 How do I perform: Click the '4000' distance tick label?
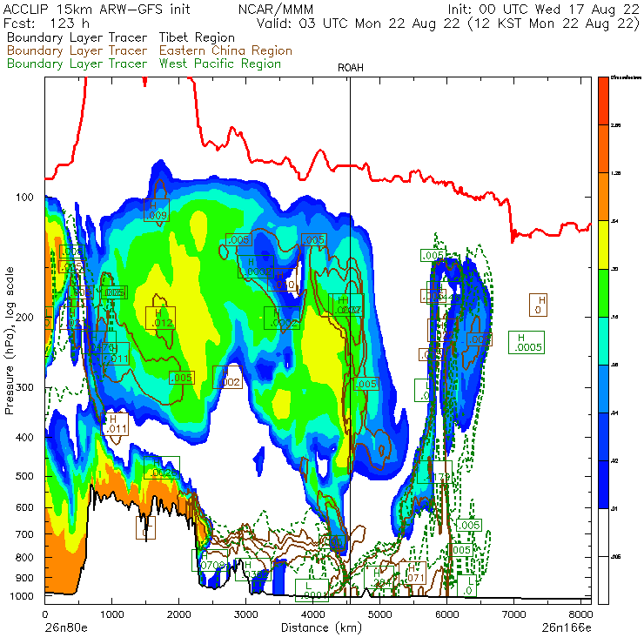point(313,614)
